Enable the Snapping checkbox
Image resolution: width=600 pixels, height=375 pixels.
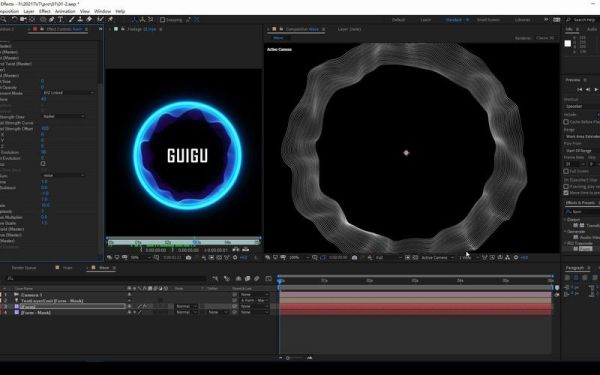tap(163, 20)
